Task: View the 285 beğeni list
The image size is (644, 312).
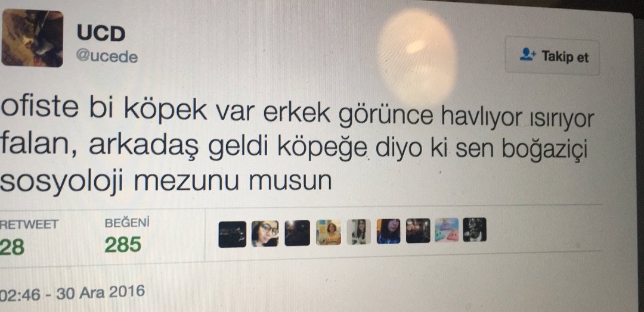Action: (x=123, y=245)
